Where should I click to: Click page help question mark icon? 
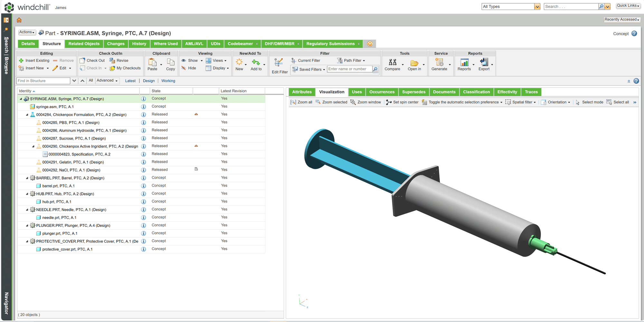point(634,34)
